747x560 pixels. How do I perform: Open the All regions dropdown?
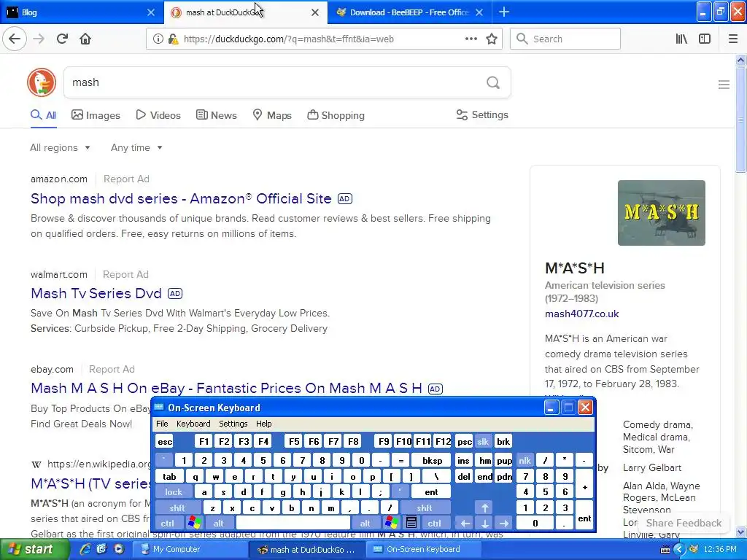tap(60, 147)
